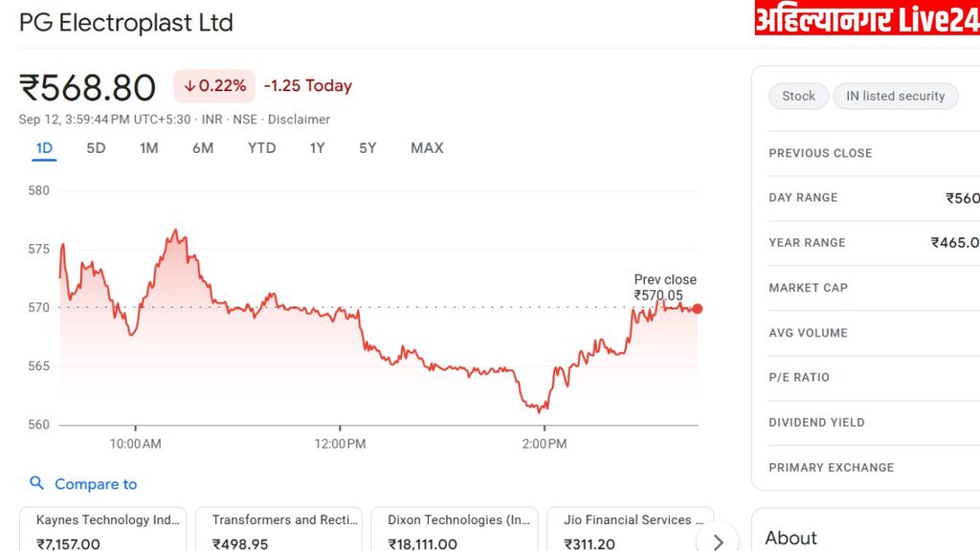Select the YTD range tab
This screenshot has width=980, height=551.
click(x=261, y=148)
